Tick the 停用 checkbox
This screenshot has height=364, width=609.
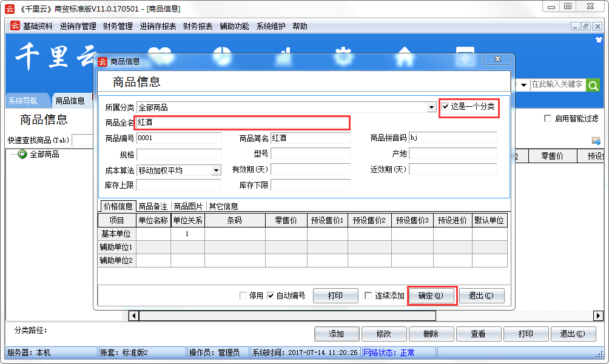243,295
